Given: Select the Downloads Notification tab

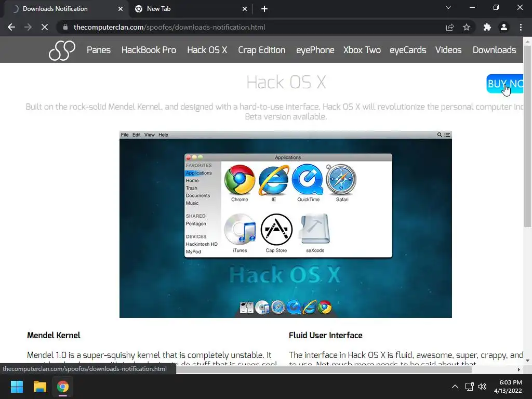Looking at the screenshot, I should [66, 9].
